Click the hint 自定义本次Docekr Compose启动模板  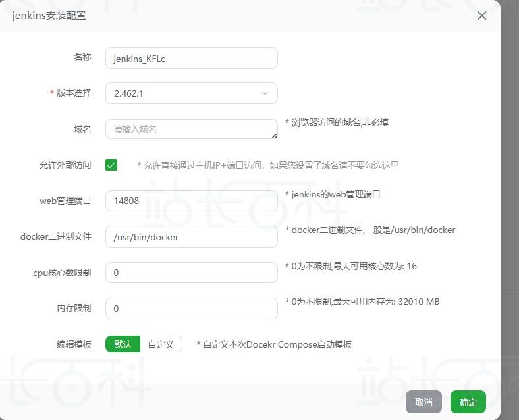[x=274, y=344]
